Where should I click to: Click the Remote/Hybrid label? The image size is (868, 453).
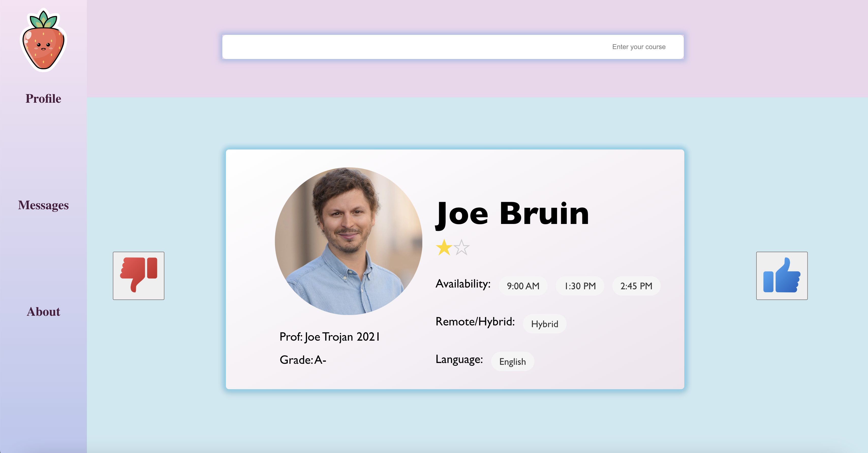coord(475,322)
